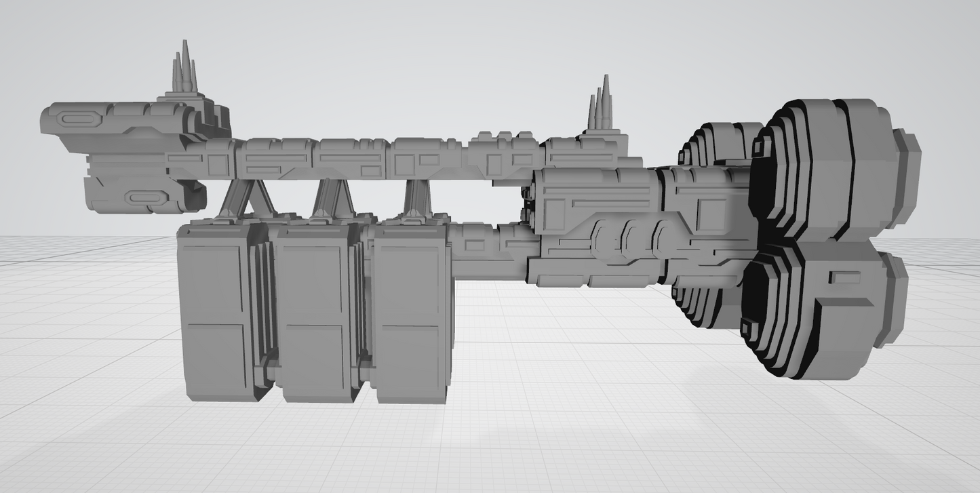Viewport: 980px width, 493px height.
Task: Click the tall antenna spires on the front bridge
Action: click(x=184, y=72)
